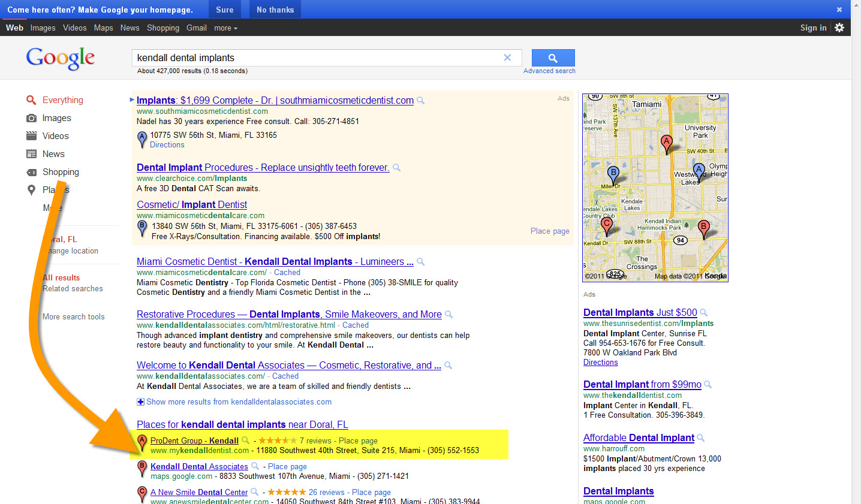The image size is (861, 504).
Task: Open the map thumbnail of Kendall area
Action: pos(655,188)
